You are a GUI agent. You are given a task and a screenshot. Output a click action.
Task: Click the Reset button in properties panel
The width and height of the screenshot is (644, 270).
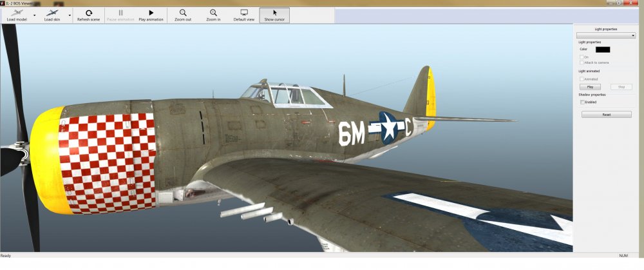(606, 115)
